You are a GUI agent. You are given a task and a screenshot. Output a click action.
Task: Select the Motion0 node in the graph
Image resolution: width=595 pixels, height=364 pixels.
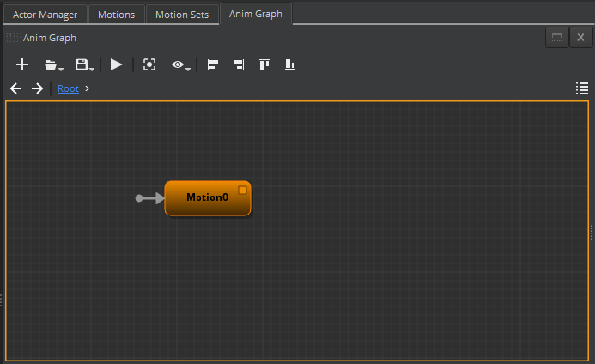coord(206,197)
